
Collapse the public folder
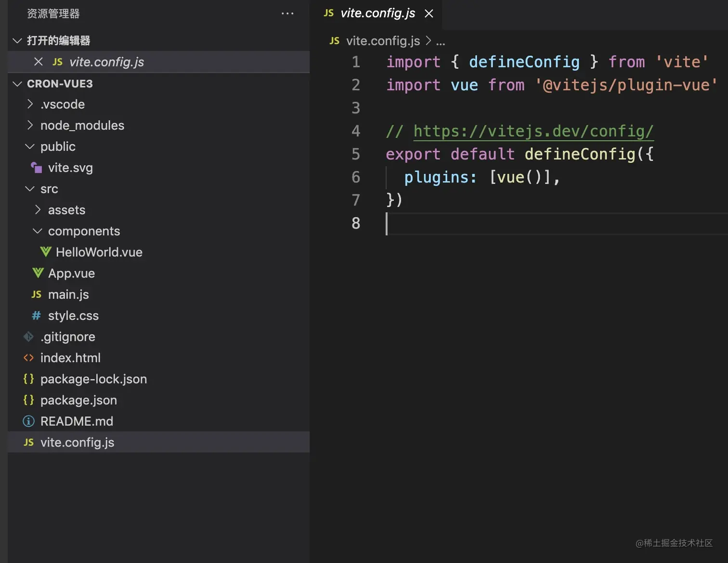click(30, 146)
